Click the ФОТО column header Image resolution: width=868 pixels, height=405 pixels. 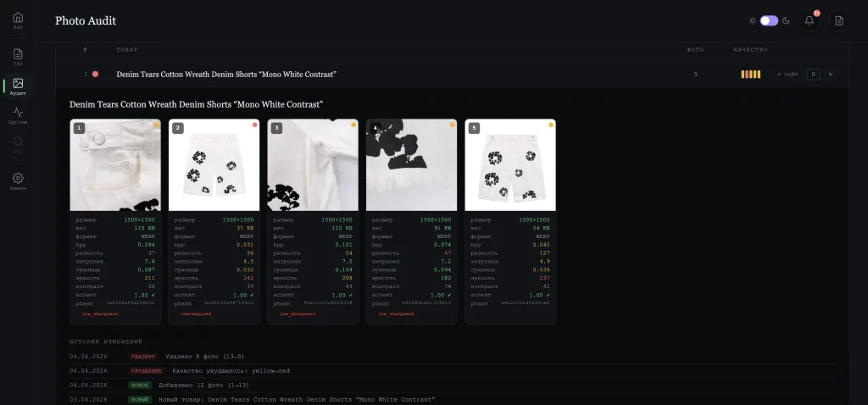click(x=695, y=50)
